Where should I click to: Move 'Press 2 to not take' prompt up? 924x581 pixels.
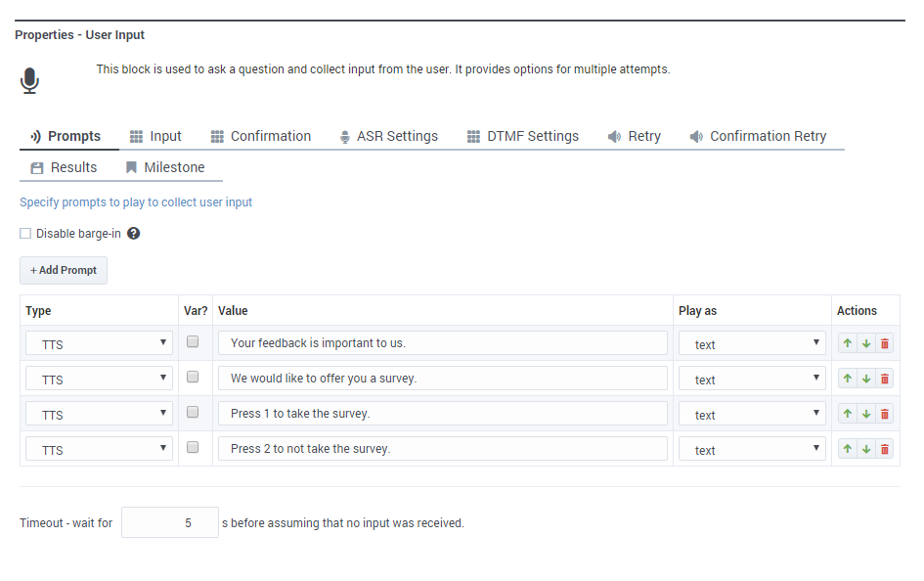848,449
